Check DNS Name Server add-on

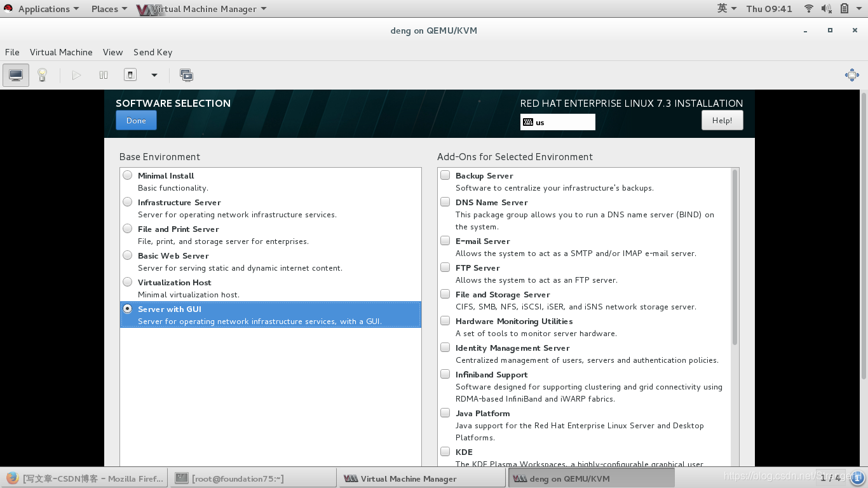pos(445,202)
